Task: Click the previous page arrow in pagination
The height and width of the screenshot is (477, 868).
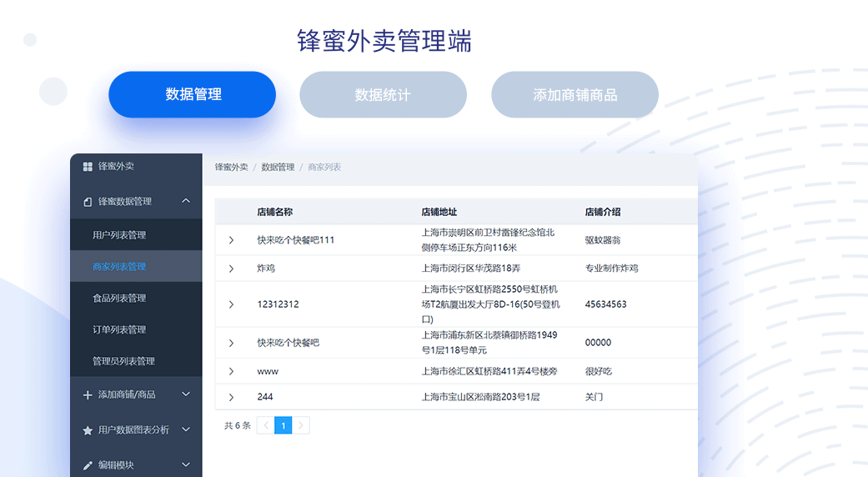Action: pos(265,425)
